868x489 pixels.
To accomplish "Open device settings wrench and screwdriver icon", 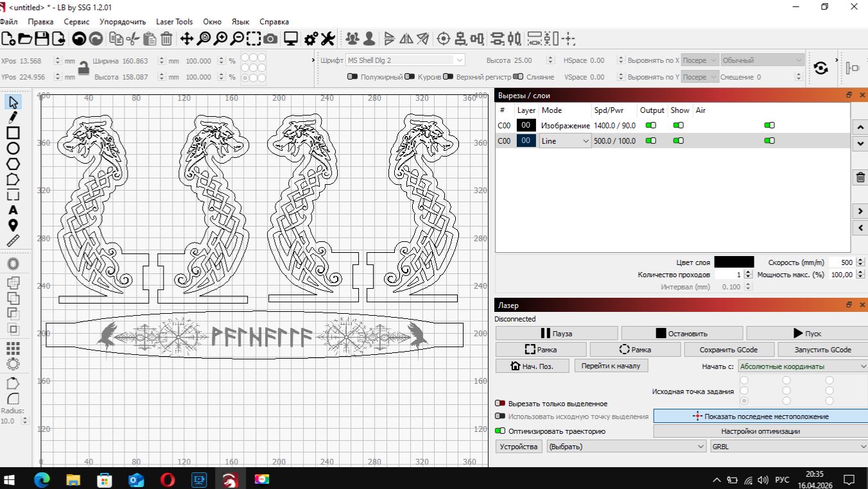I will pyautogui.click(x=328, y=39).
